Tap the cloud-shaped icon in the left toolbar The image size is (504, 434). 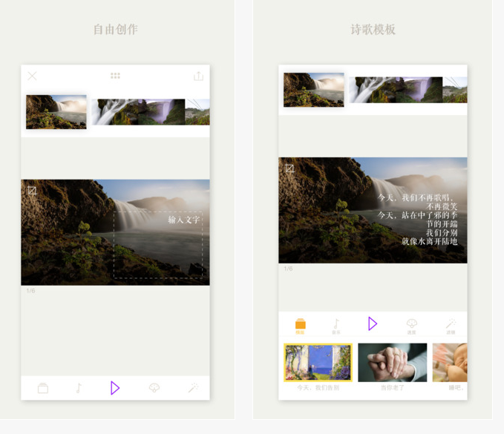tap(154, 387)
